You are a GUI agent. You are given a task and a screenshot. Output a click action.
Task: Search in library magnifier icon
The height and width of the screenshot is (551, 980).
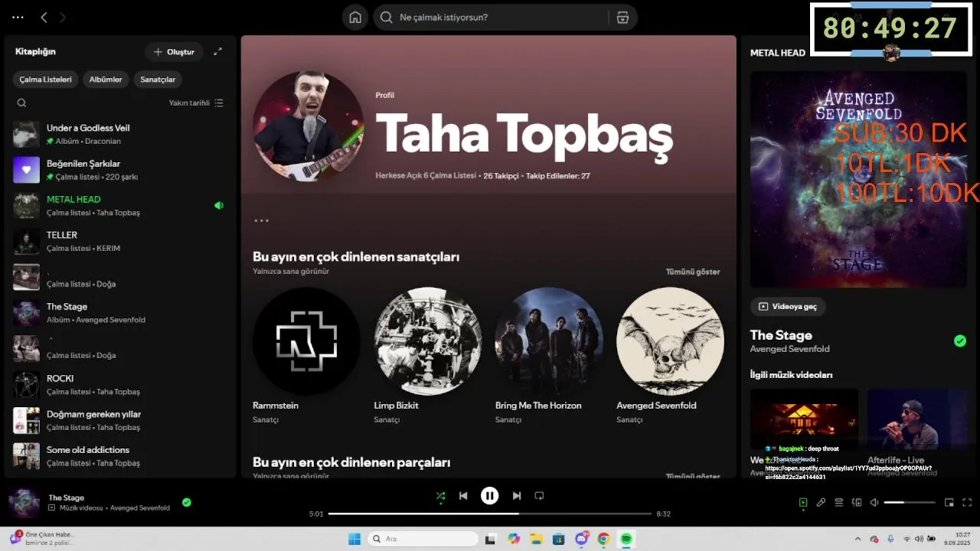[21, 103]
